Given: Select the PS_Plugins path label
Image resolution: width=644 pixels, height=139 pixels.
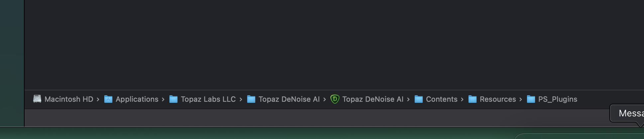Looking at the screenshot, I should coord(558,99).
